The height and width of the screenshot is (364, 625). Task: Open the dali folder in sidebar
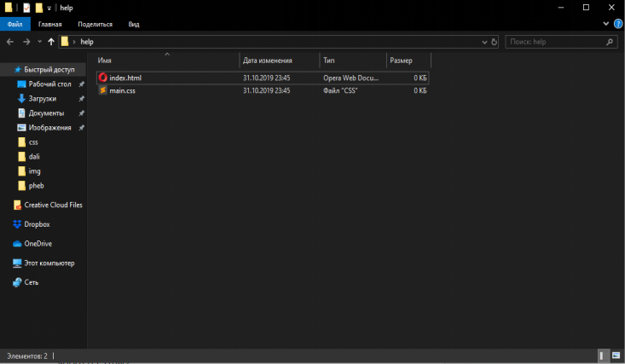34,157
